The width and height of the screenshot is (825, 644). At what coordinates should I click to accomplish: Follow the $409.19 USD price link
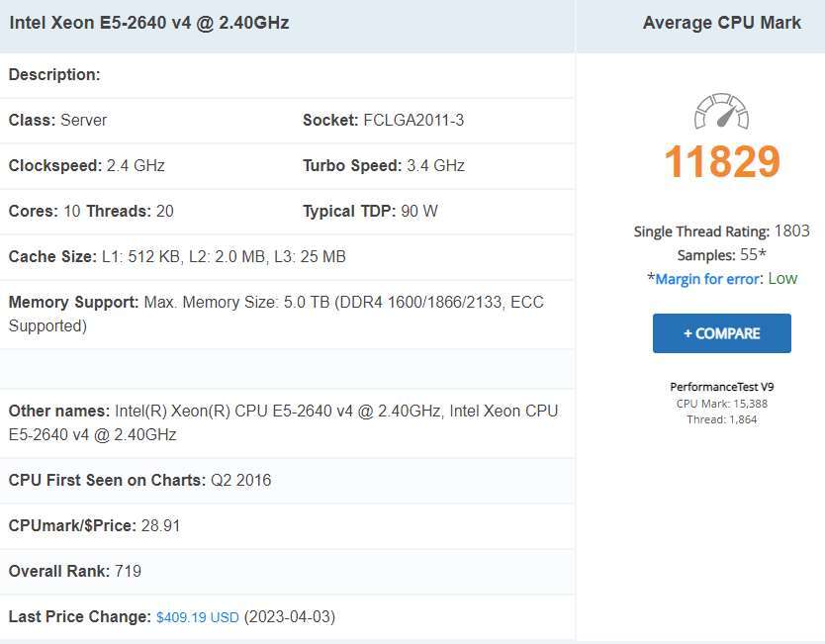tap(198, 617)
